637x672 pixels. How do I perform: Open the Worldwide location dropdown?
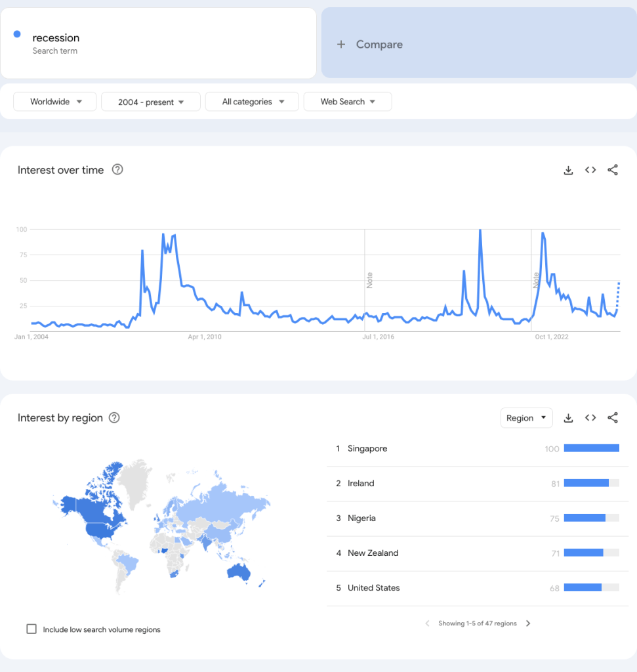[x=55, y=102]
